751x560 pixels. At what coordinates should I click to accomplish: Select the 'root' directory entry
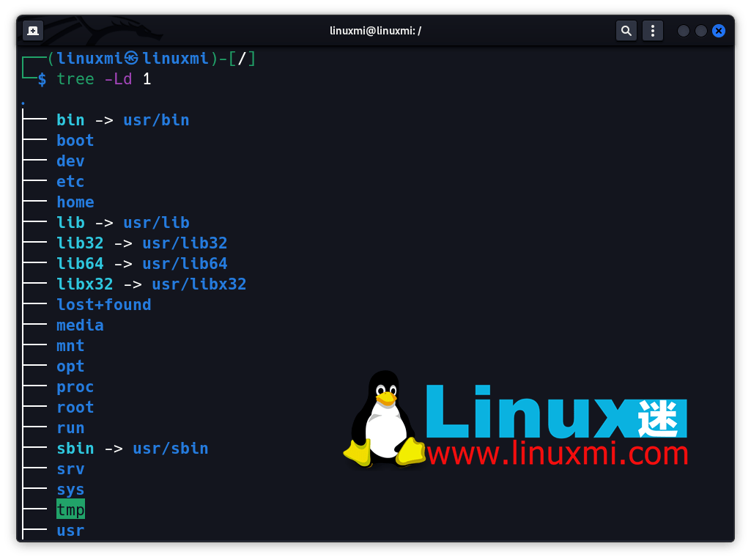coord(75,408)
